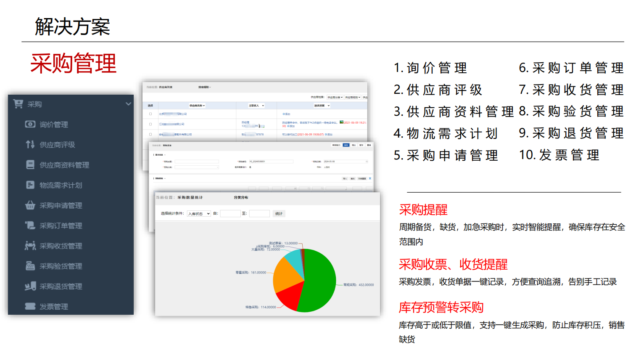Image resolution: width=644 pixels, height=361 pixels.
Task: Tick the checkbox for the 零配件有限公司 row
Action: [x=150, y=134]
